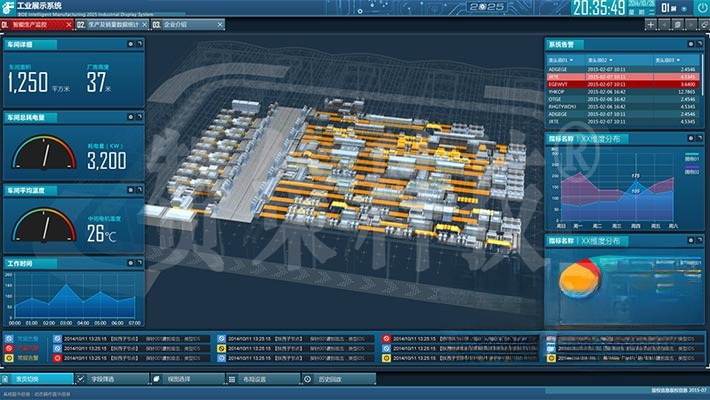Close the 智能生产监控 tab
Image resolution: width=710 pixels, height=400 pixels.
66,25
